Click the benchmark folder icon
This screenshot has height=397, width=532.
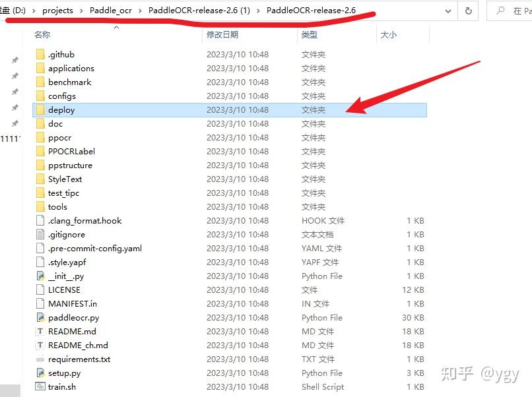coord(40,82)
